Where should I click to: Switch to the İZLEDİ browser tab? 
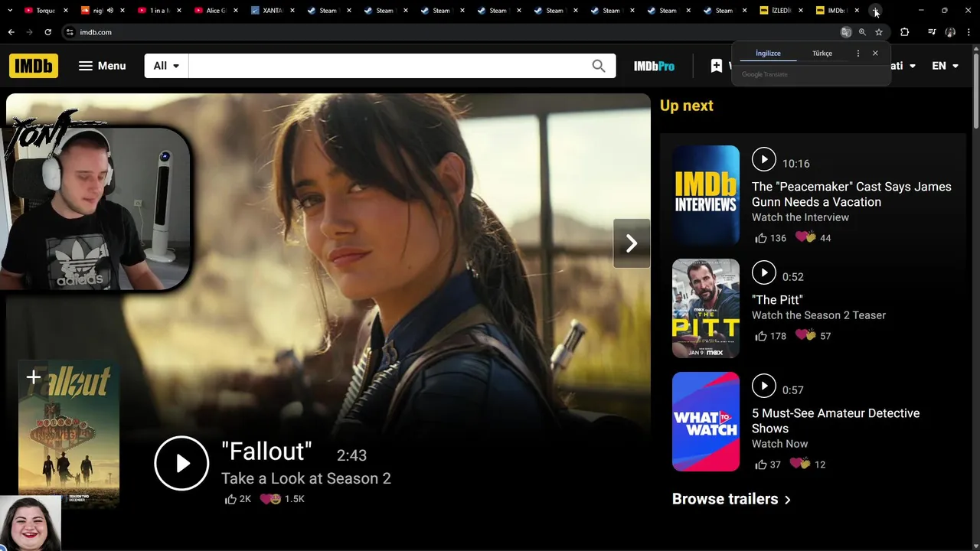[781, 11]
